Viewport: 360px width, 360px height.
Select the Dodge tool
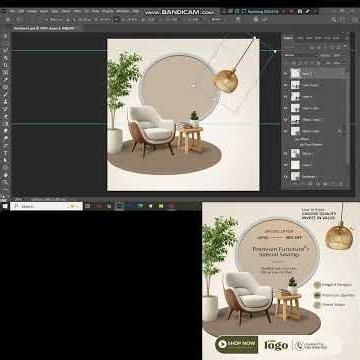click(6, 138)
